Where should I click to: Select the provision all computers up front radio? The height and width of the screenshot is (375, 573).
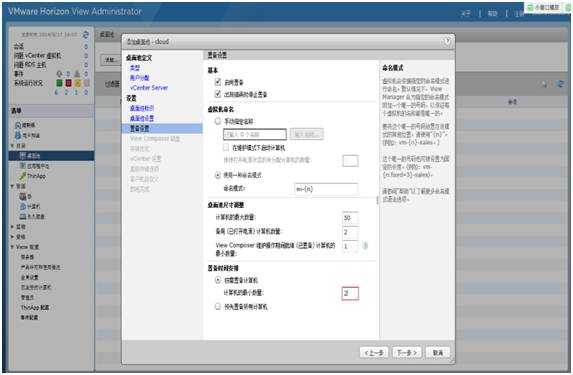pos(218,306)
